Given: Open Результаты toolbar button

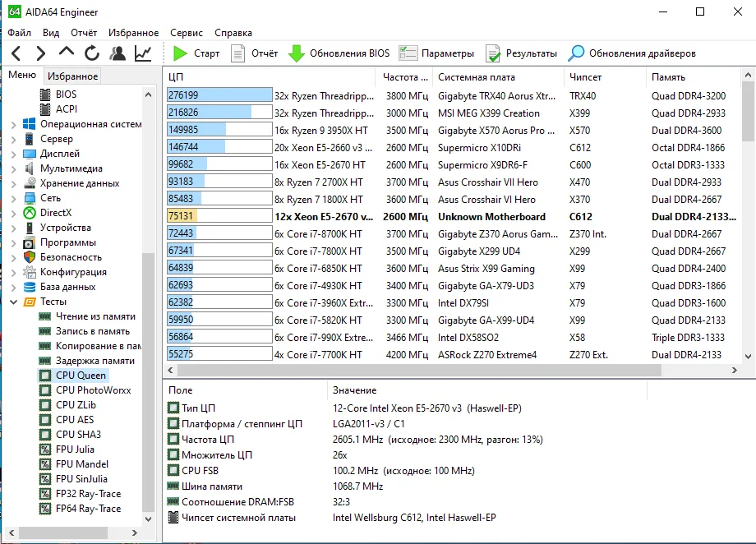Looking at the screenshot, I should tap(521, 53).
